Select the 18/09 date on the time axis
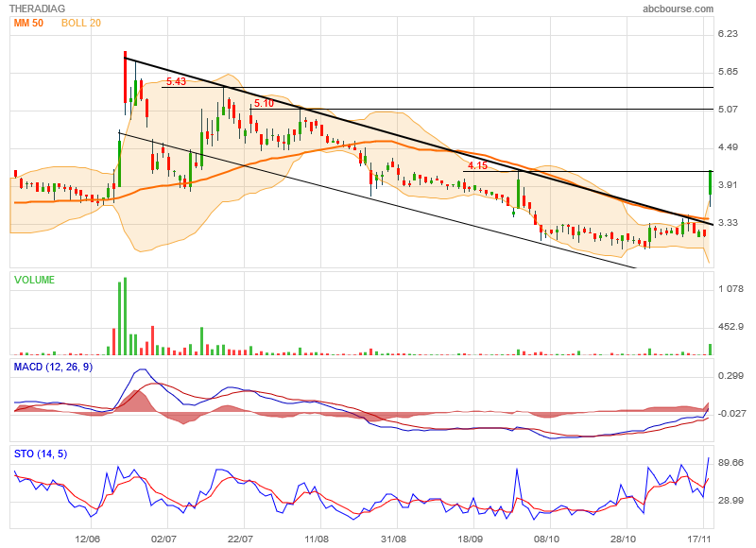This screenshot has height=548, width=756. pos(471,539)
